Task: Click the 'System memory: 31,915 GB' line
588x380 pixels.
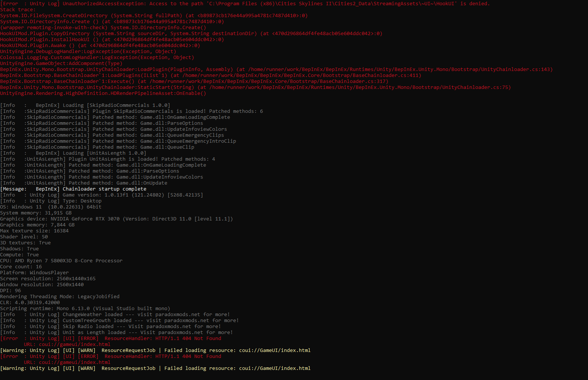Action: pyautogui.click(x=36, y=213)
